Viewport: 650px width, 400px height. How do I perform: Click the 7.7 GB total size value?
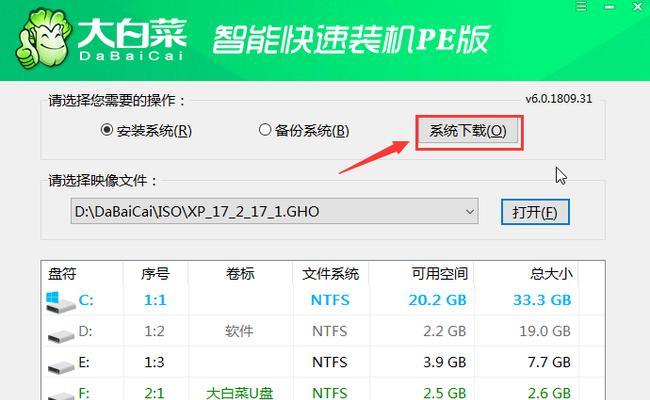click(549, 362)
